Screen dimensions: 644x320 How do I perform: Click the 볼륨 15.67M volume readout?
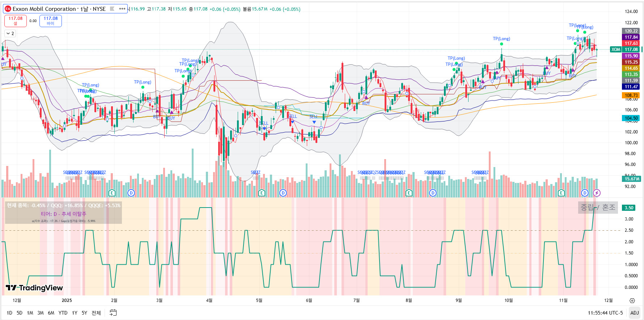pos(255,9)
